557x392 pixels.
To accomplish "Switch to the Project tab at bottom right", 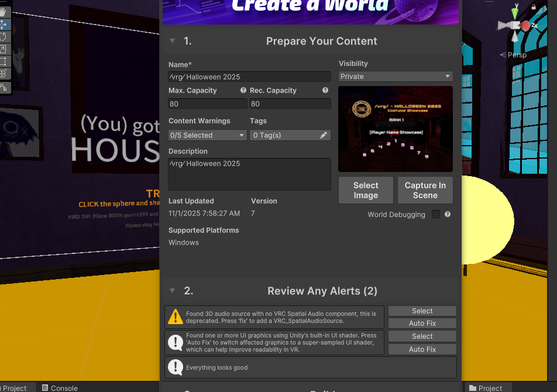I will pos(486,388).
